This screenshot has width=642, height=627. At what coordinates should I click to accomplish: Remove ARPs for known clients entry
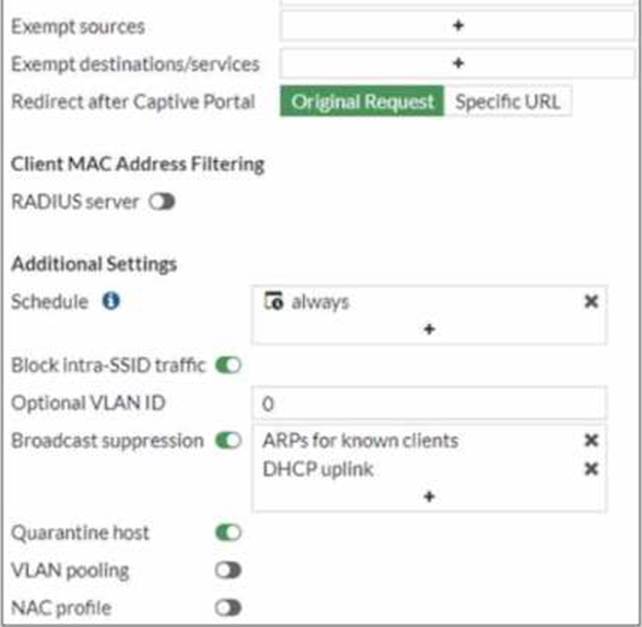coord(591,440)
